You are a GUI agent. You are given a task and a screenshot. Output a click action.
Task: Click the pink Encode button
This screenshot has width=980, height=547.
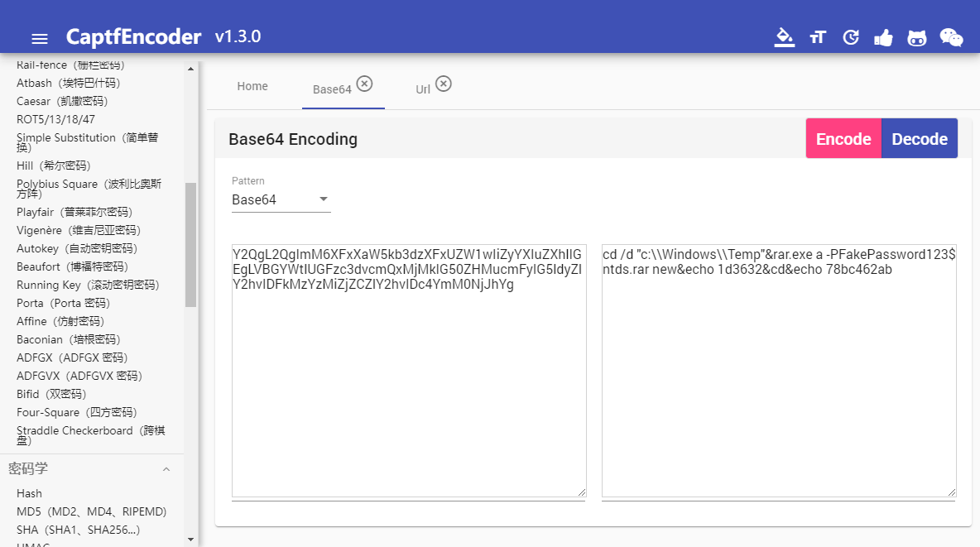point(843,138)
